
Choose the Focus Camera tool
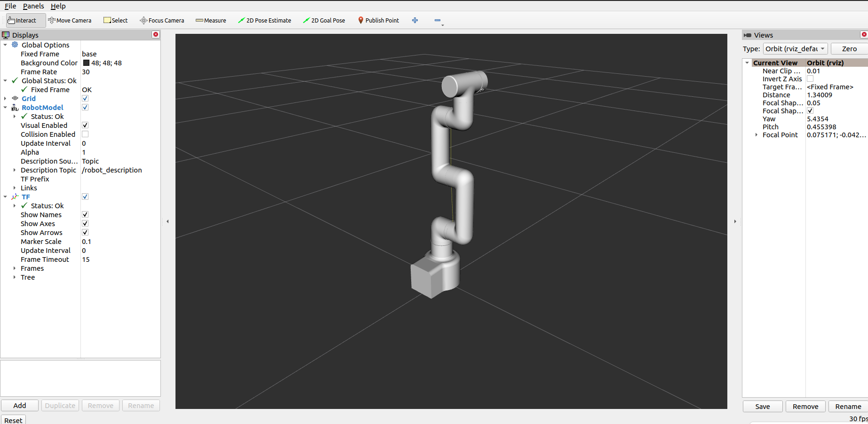tap(162, 20)
